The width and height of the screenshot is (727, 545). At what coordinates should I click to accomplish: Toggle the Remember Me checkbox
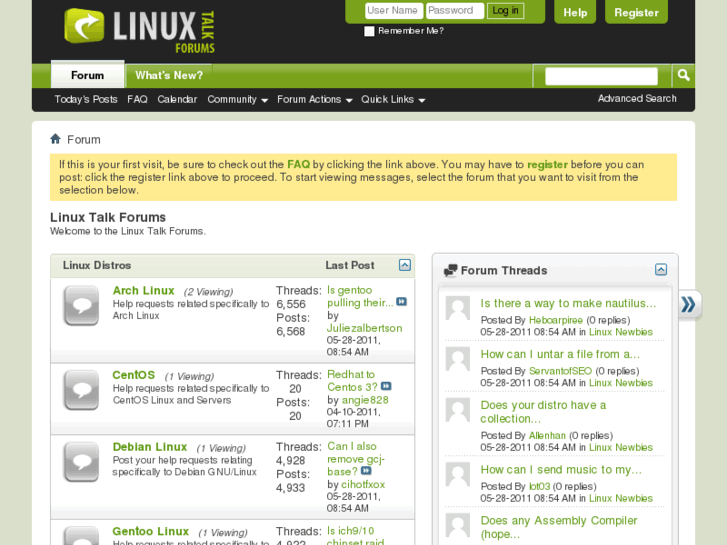(x=369, y=31)
